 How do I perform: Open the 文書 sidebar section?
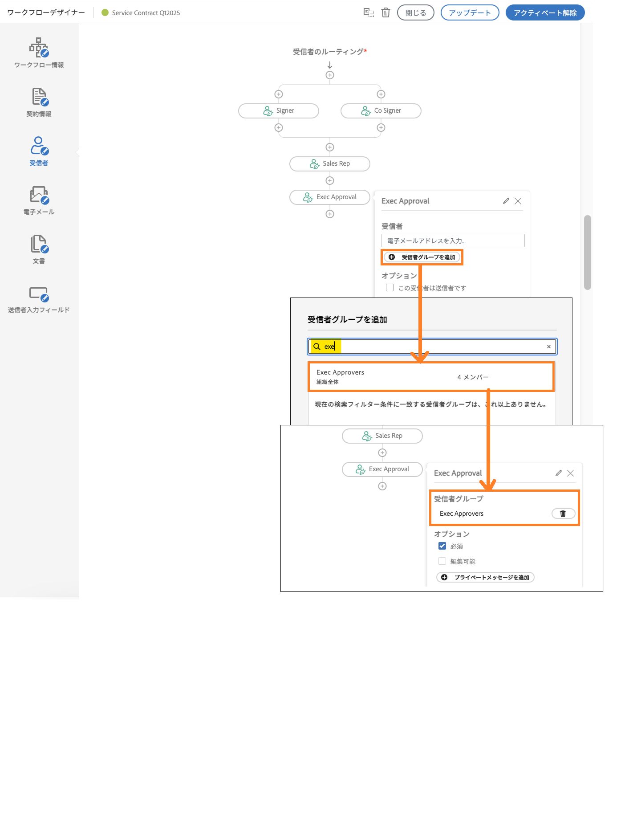coord(39,249)
